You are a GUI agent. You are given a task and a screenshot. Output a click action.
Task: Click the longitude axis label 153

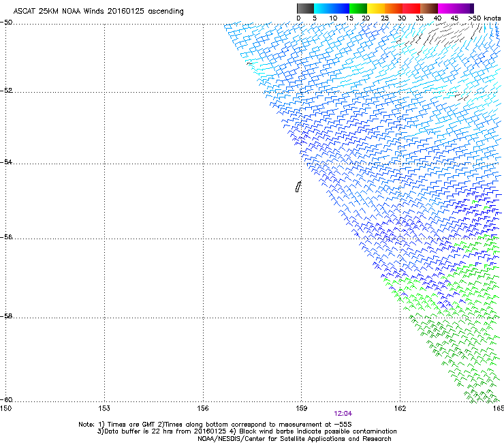(x=104, y=408)
